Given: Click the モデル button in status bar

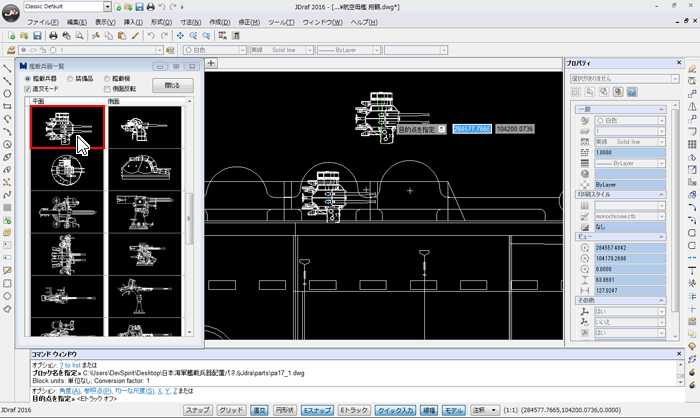Looking at the screenshot, I should (x=454, y=410).
